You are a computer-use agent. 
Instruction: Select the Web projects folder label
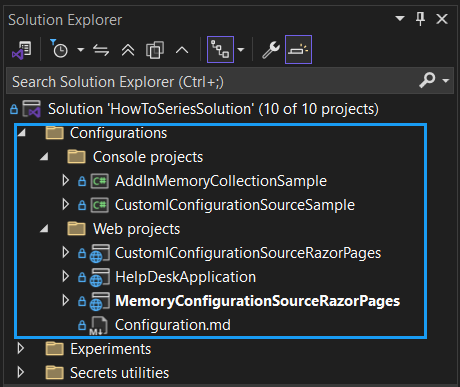137,229
